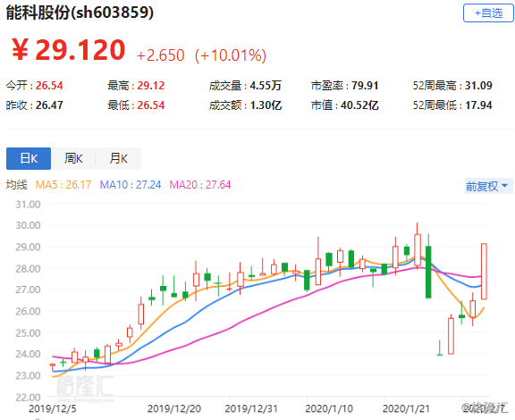Click the latest tall red limit-up candlestick

484,272
